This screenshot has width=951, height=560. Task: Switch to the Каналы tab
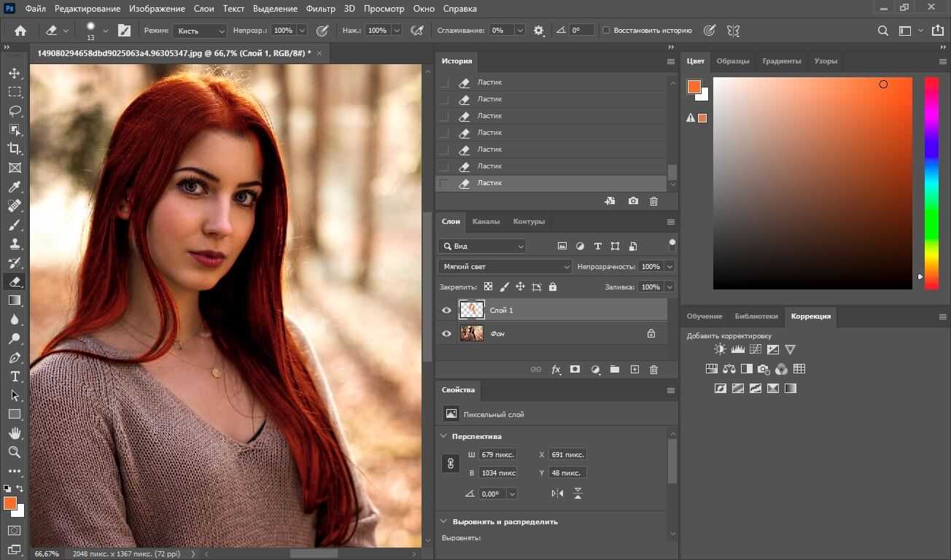(x=486, y=222)
